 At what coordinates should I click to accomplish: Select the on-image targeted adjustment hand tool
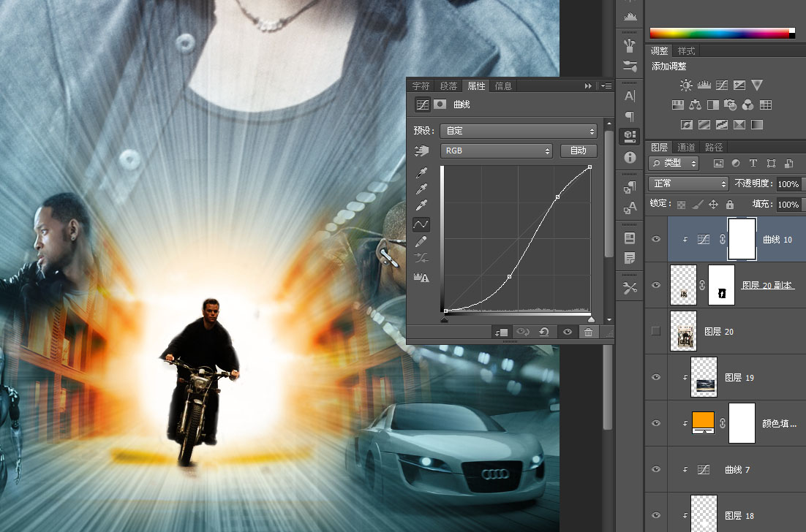pos(421,151)
